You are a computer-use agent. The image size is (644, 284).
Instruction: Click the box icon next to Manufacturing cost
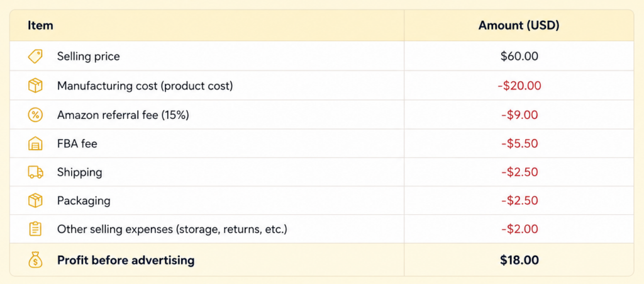pyautogui.click(x=35, y=86)
